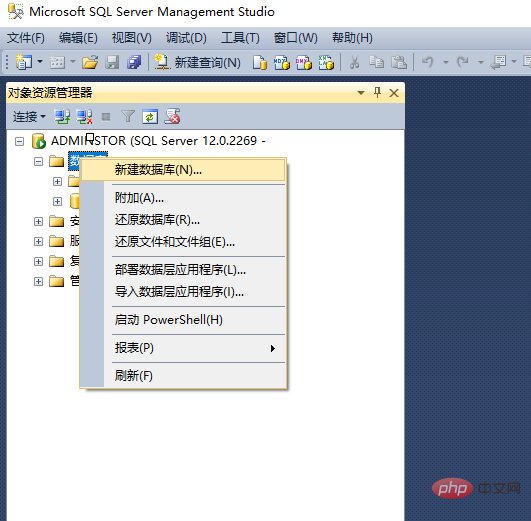Expand the database cylinder node
Screen dimensions: 531x521
[58, 202]
